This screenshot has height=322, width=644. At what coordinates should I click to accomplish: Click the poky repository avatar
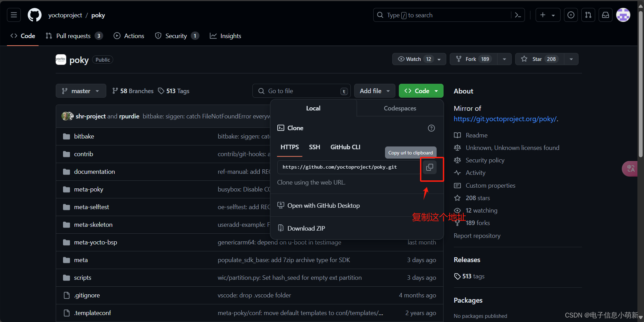[61, 60]
